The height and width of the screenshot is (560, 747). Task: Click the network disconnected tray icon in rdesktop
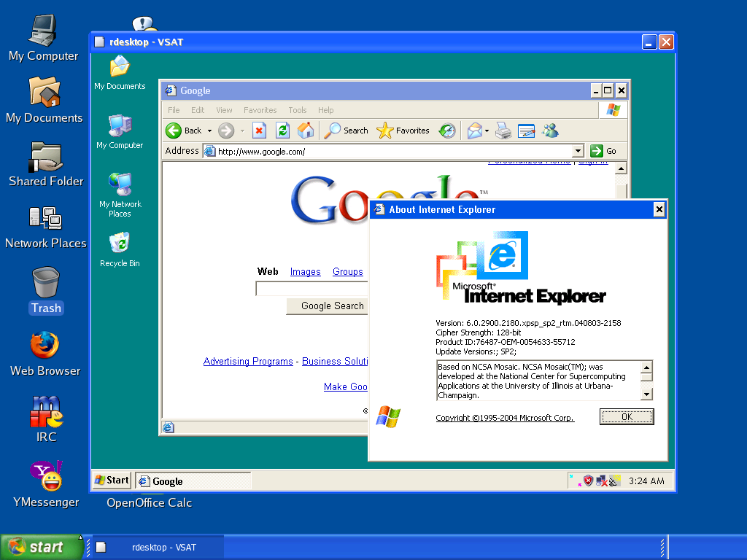601,481
